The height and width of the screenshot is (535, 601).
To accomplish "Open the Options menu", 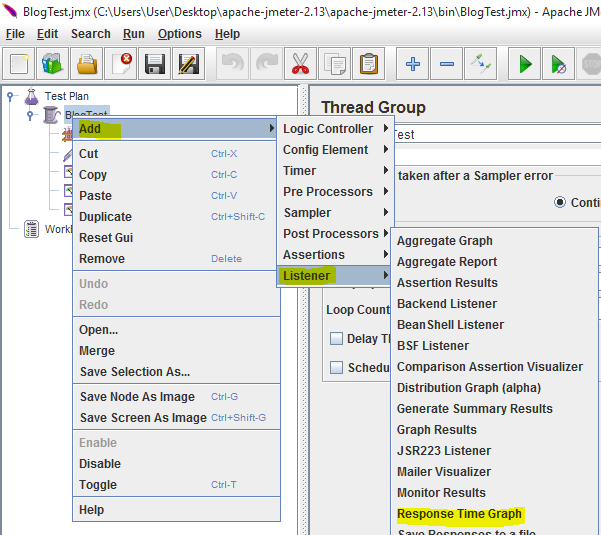I will click(x=180, y=34).
